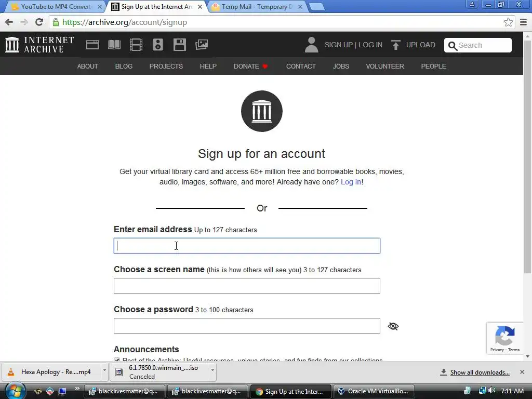Switch to Temp Mail tab
Image resolution: width=532 pixels, height=399 pixels.
pyautogui.click(x=257, y=7)
